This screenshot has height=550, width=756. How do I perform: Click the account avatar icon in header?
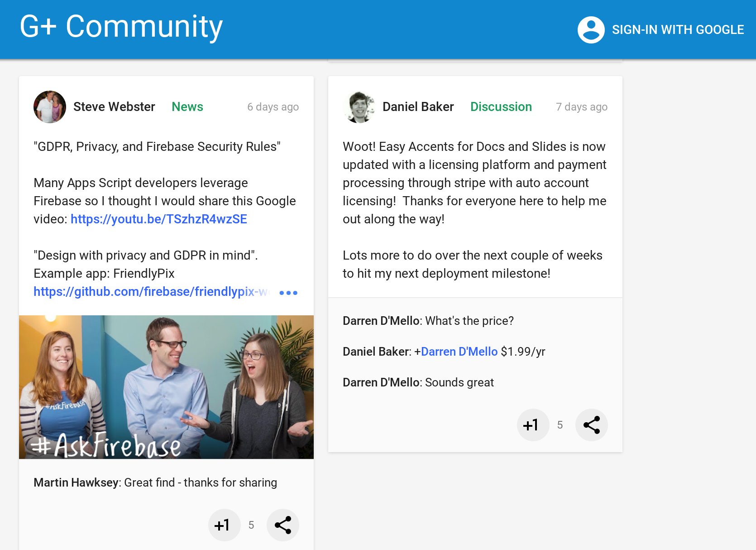click(x=591, y=30)
